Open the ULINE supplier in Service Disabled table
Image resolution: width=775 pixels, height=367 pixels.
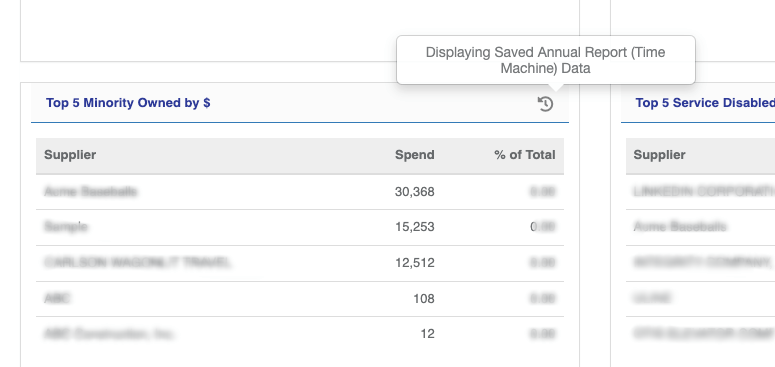[652, 298]
